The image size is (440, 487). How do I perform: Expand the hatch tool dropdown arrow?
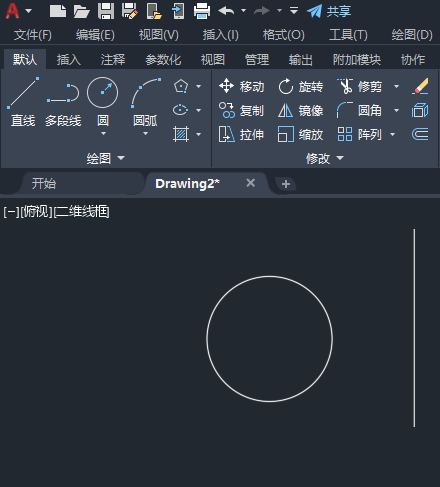click(198, 134)
